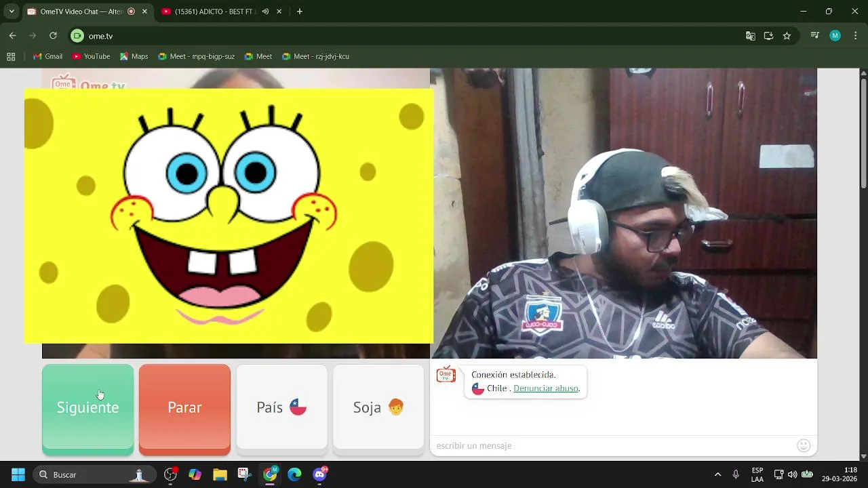
Task: Show hidden system tray icons
Action: click(x=717, y=474)
